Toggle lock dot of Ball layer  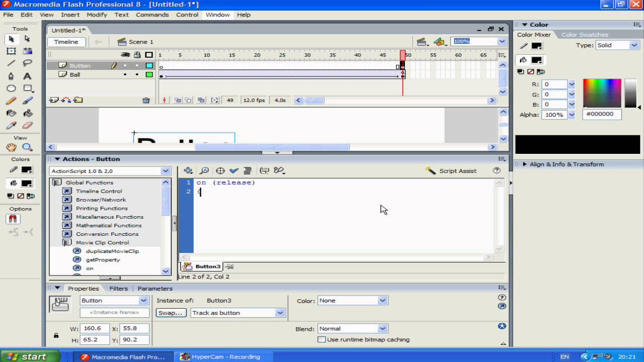coord(137,74)
